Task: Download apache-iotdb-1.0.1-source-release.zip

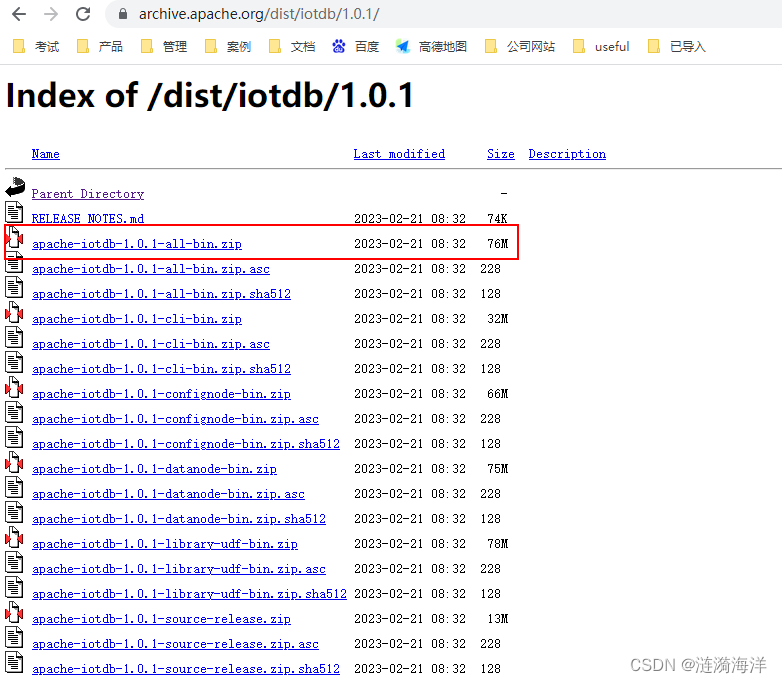Action: pyautogui.click(x=161, y=619)
